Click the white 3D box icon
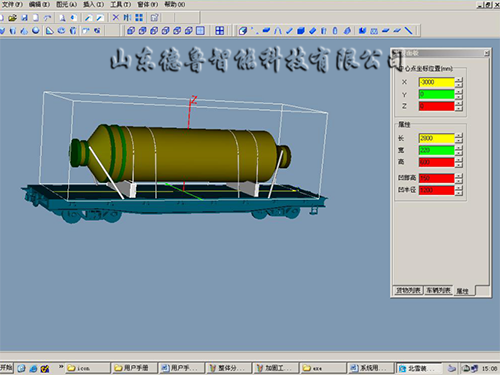 coord(243,31)
